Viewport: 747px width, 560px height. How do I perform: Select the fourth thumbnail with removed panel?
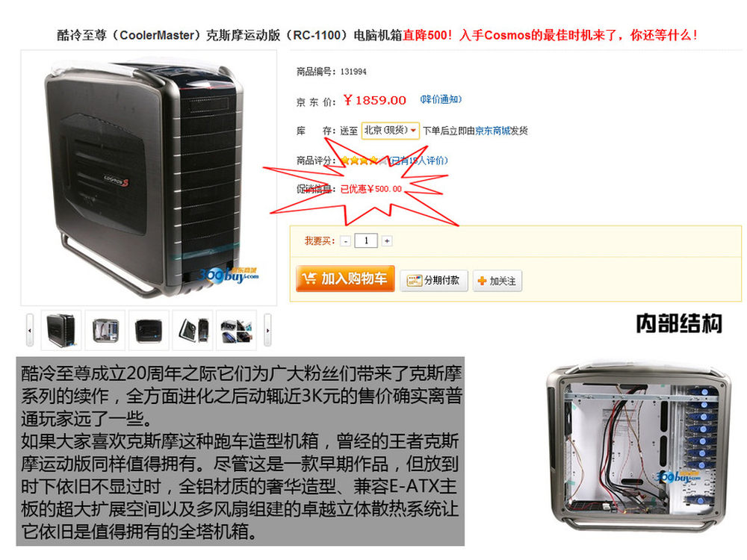coord(193,330)
